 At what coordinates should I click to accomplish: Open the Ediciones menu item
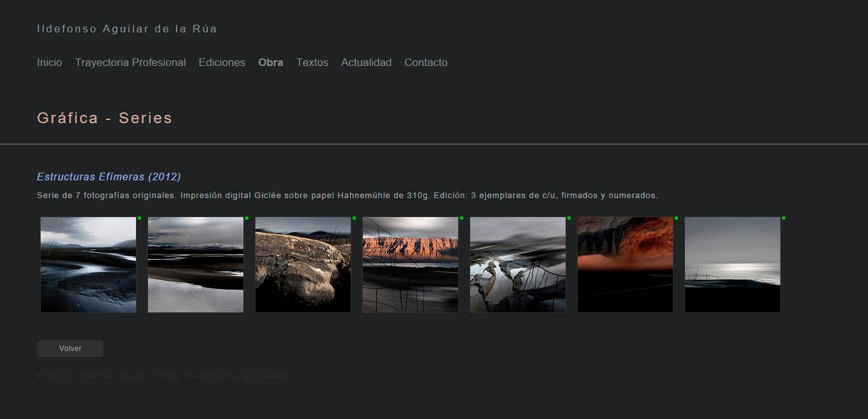pyautogui.click(x=222, y=62)
